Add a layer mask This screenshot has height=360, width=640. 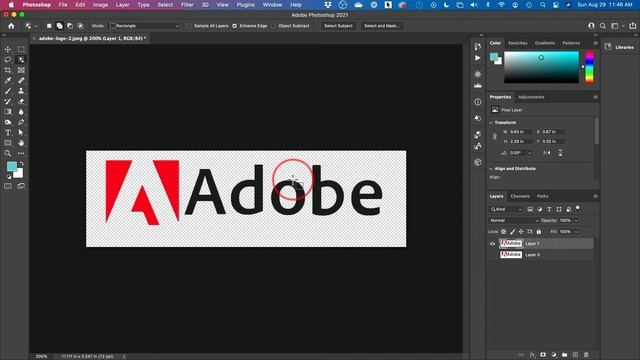click(x=543, y=355)
